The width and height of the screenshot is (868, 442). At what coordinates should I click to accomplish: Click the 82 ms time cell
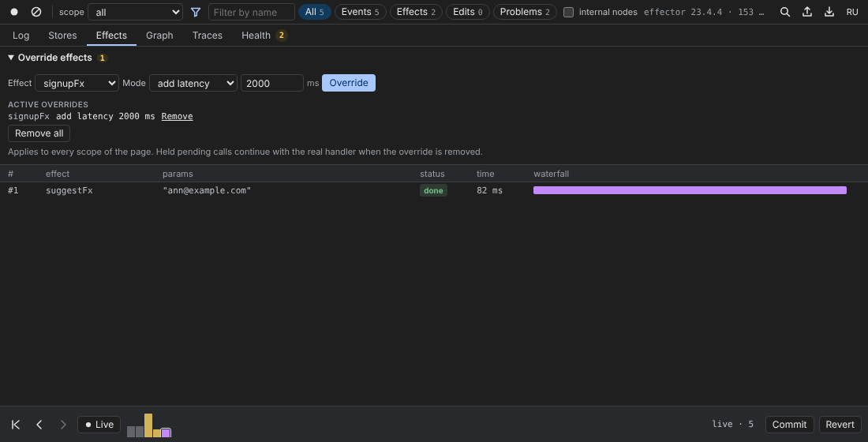click(x=489, y=190)
